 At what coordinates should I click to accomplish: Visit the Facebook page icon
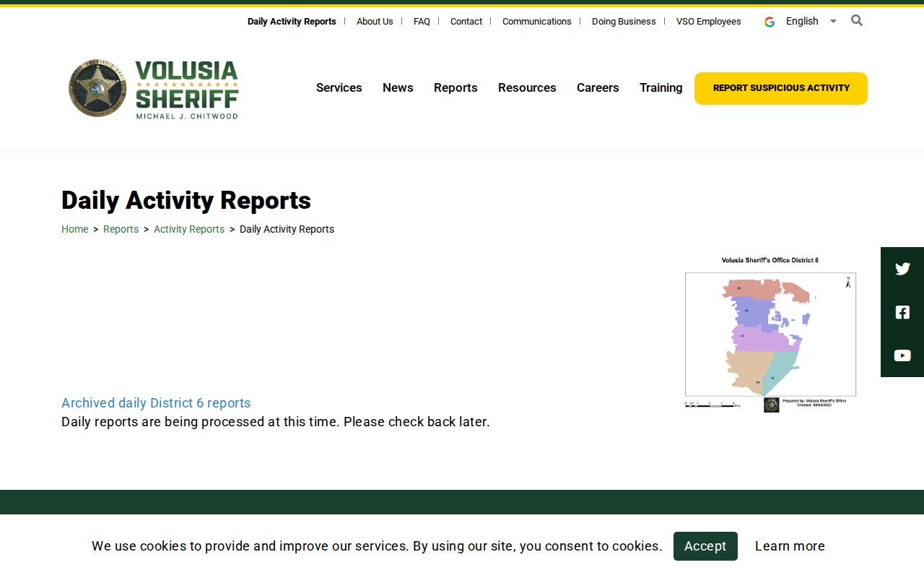pyautogui.click(x=902, y=312)
